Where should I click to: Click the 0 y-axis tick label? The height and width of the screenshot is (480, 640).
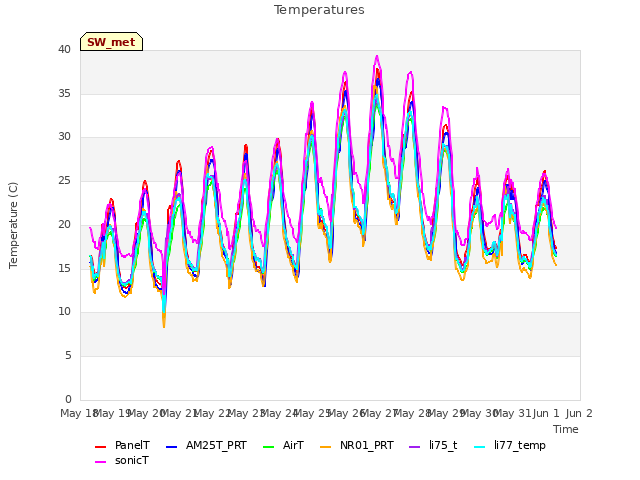point(68,399)
